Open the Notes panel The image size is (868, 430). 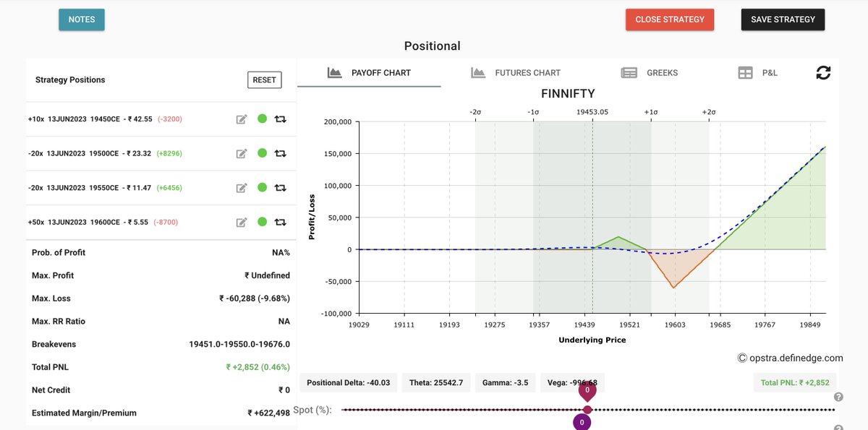(82, 20)
